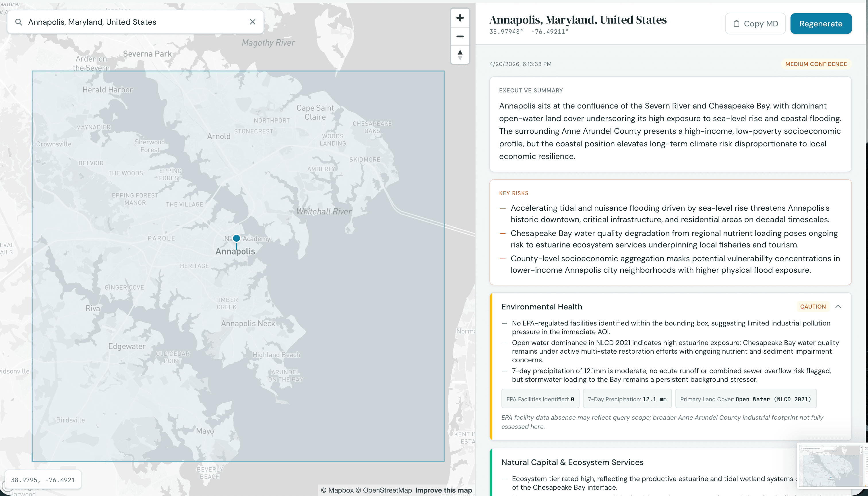Click the search magnifier icon

tap(19, 22)
